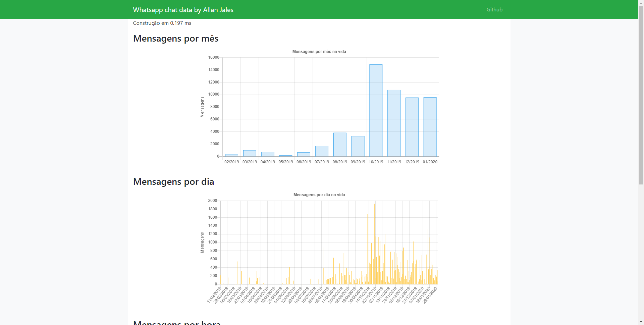Click the scrollbar up arrow

coord(641,3)
